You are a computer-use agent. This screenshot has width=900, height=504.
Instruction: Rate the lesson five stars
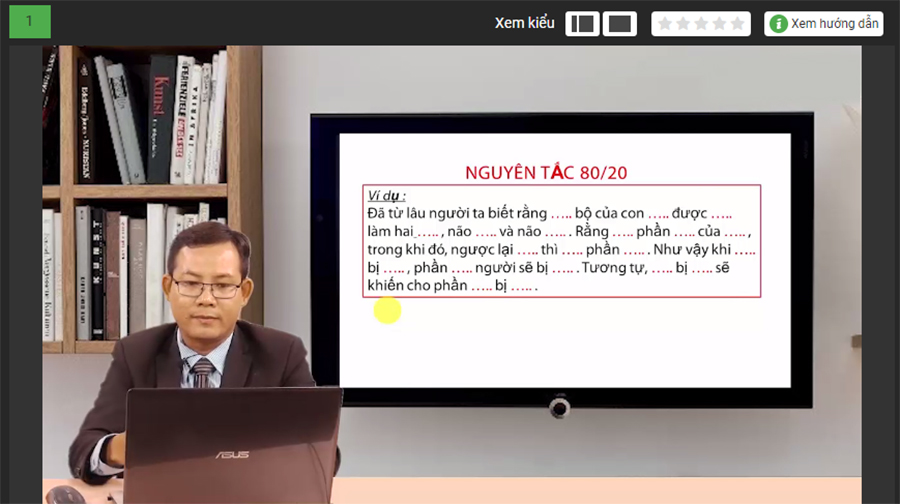pos(738,24)
